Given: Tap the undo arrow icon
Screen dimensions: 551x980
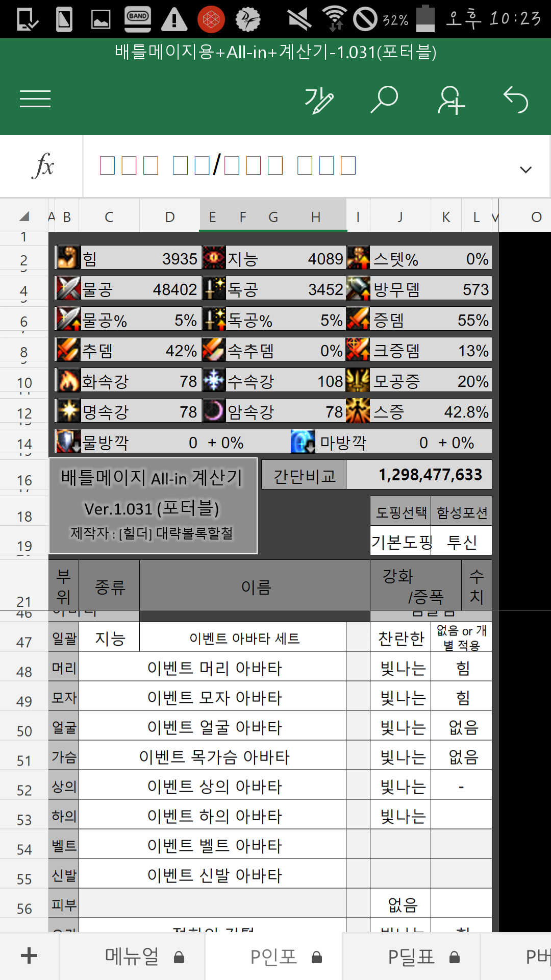Looking at the screenshot, I should click(516, 100).
